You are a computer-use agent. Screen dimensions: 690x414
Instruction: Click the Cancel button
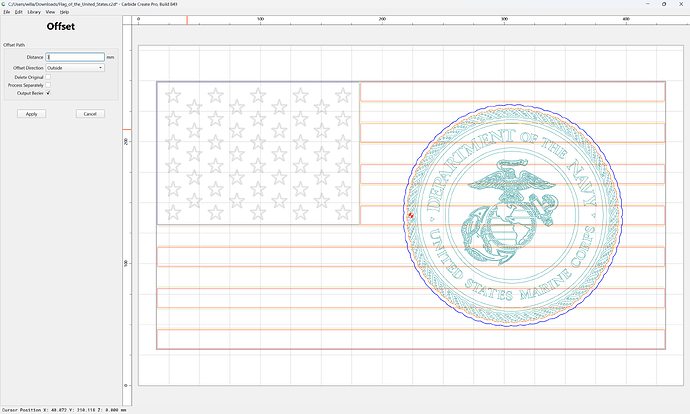pos(90,114)
